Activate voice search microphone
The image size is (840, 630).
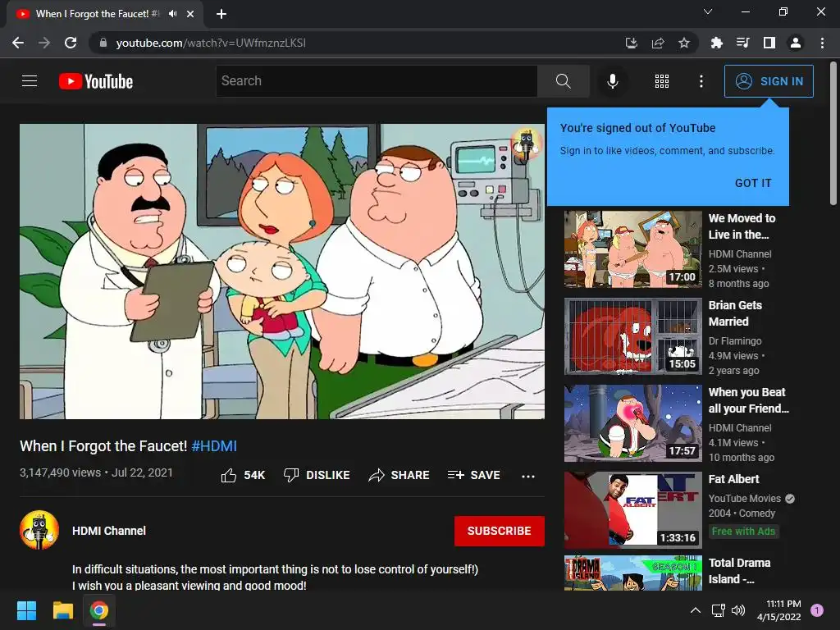613,81
